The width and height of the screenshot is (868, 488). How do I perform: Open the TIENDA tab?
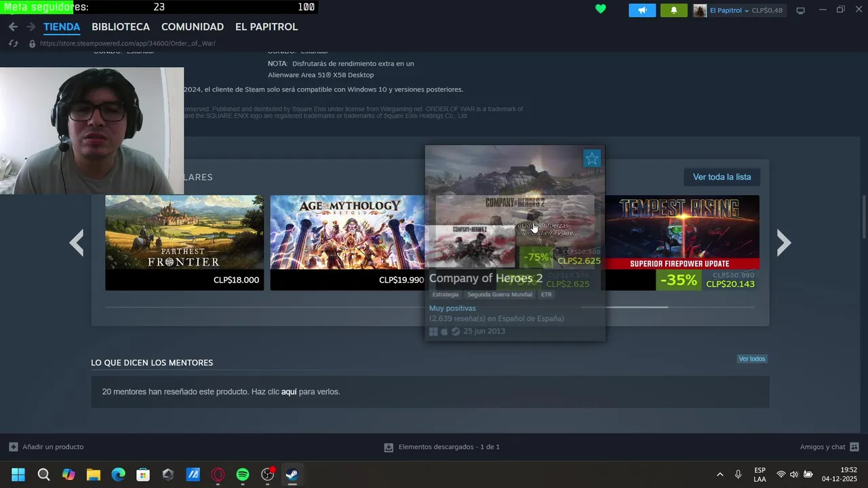pyautogui.click(x=62, y=26)
